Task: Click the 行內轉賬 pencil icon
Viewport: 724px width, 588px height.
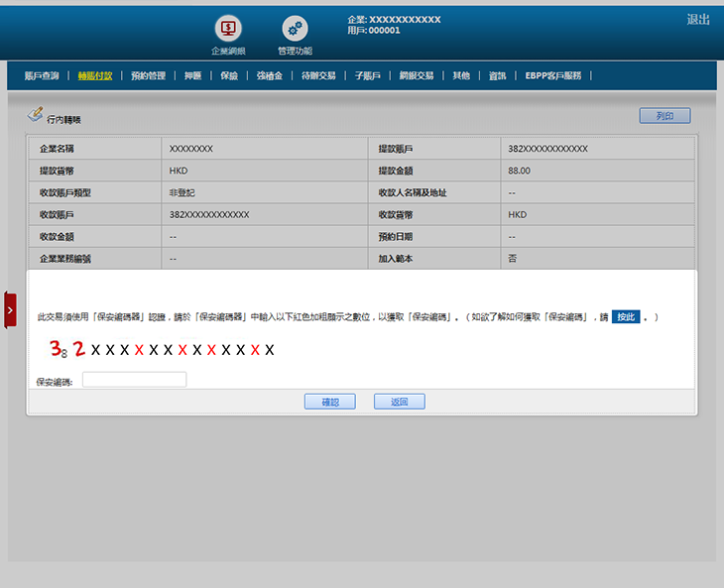Action: click(x=36, y=115)
